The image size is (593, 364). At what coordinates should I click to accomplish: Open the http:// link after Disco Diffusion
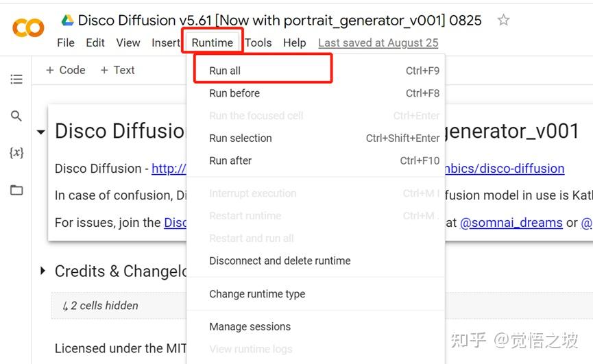click(169, 168)
